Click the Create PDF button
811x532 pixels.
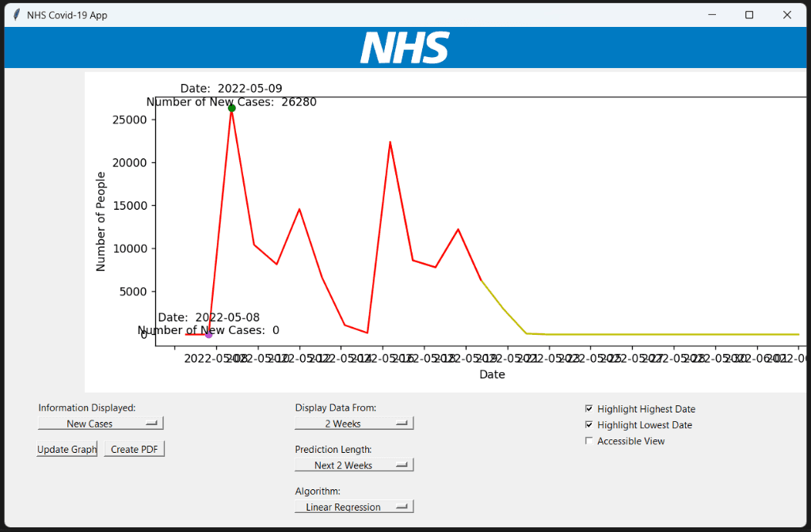click(x=135, y=450)
